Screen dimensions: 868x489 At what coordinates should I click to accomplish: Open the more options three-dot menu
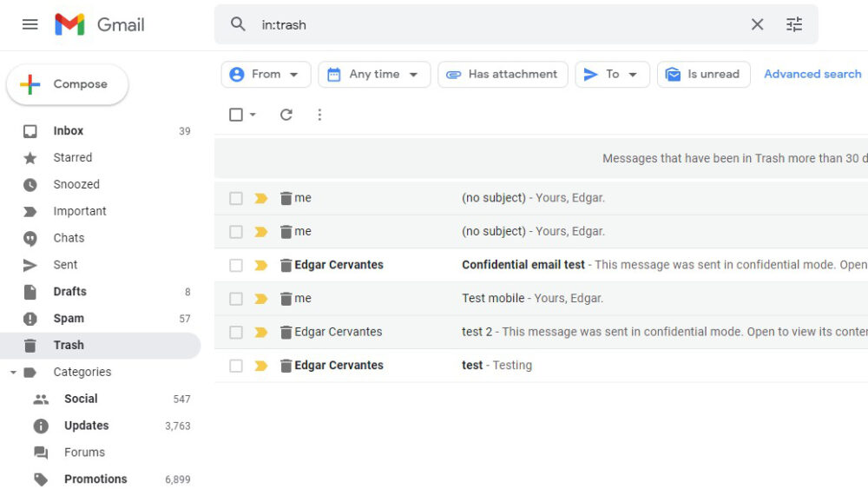pyautogui.click(x=319, y=115)
